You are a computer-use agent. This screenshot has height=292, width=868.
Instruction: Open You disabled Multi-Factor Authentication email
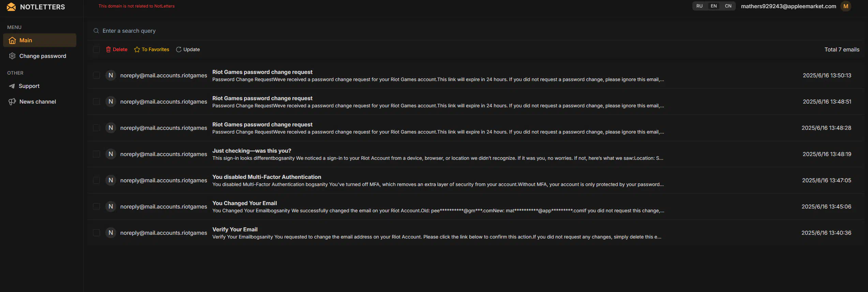[474, 180]
